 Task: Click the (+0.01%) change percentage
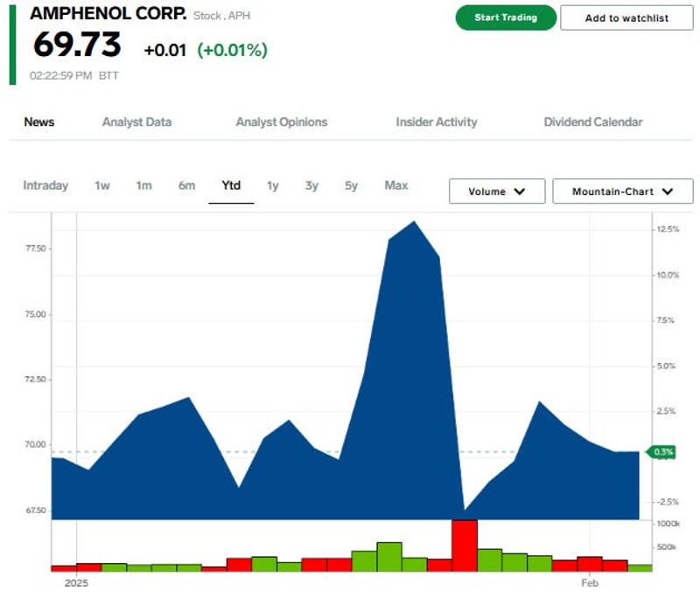pyautogui.click(x=233, y=50)
